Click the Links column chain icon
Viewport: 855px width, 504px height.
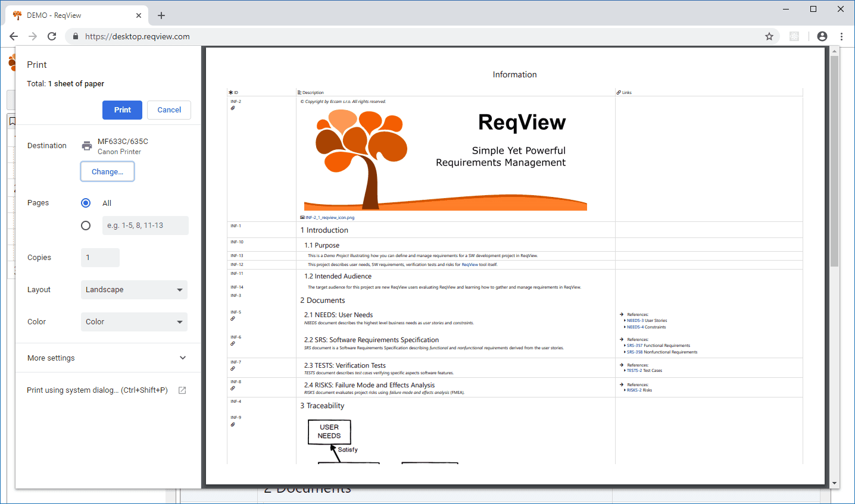pos(619,92)
